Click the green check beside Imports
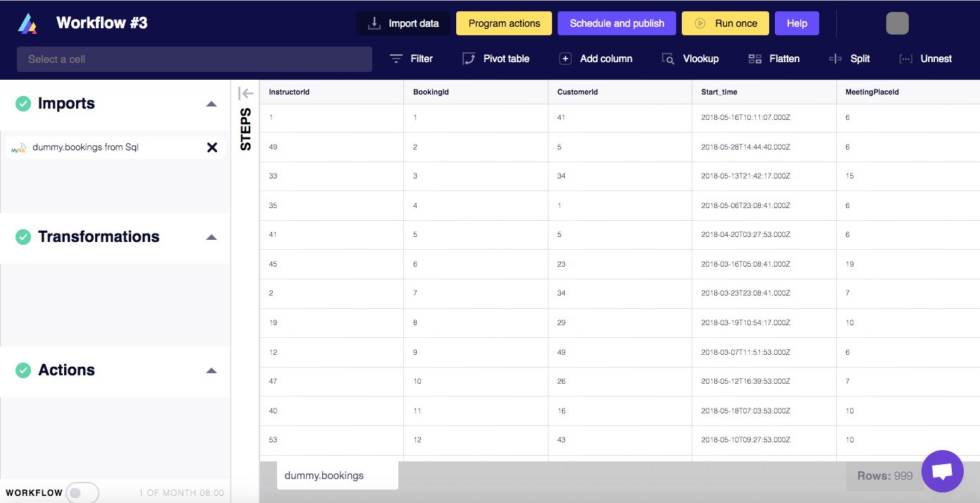The image size is (980, 503). (x=23, y=104)
